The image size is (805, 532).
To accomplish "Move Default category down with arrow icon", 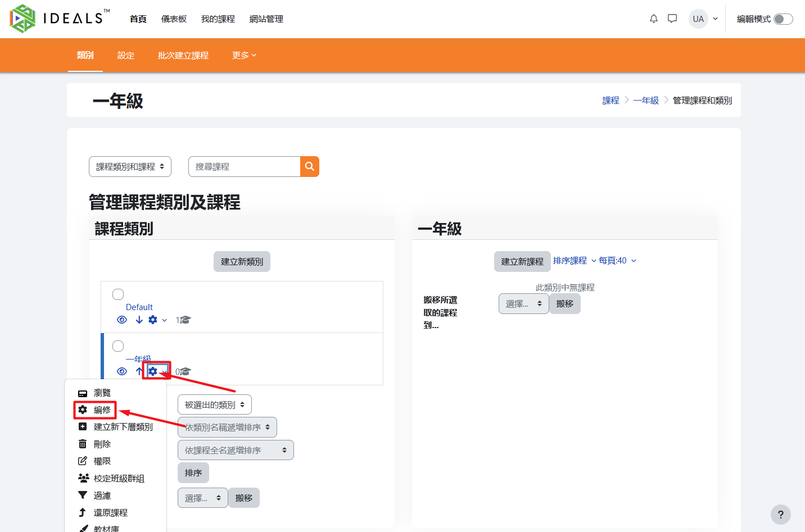I will click(x=139, y=320).
